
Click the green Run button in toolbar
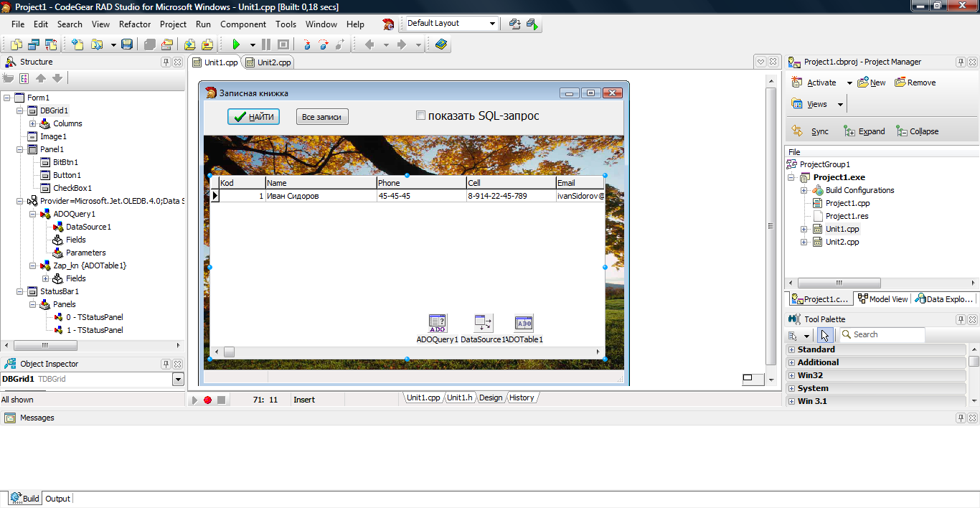coord(235,44)
